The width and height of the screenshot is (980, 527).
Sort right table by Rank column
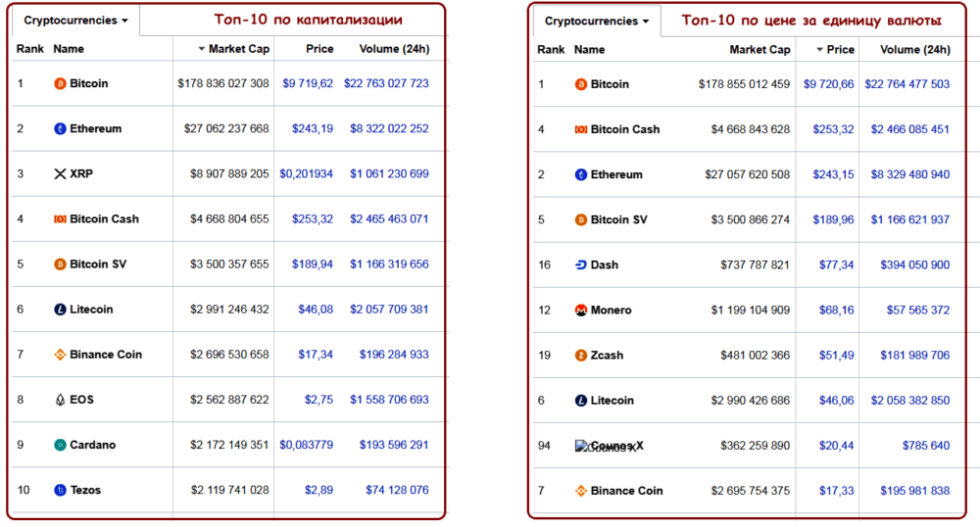point(551,49)
